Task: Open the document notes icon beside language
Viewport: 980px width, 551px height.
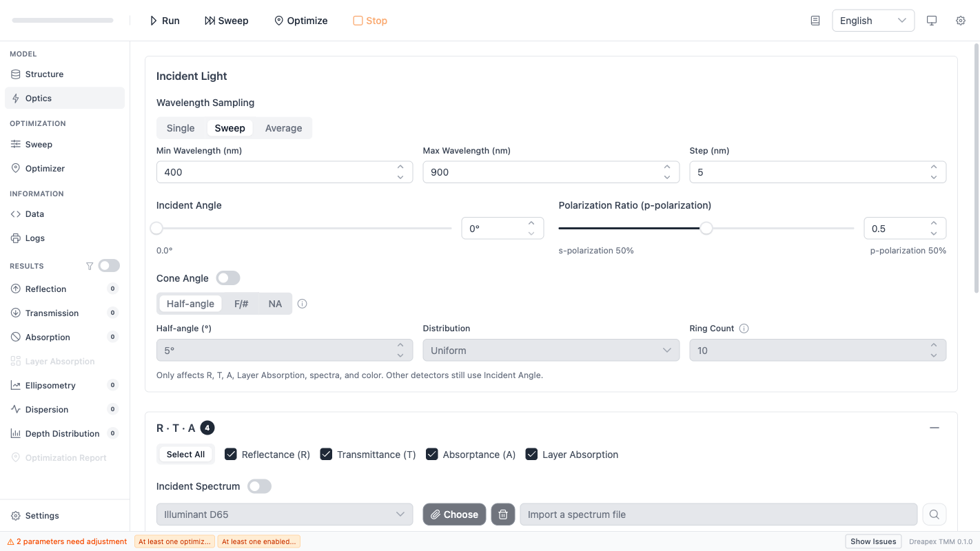Action: (815, 21)
